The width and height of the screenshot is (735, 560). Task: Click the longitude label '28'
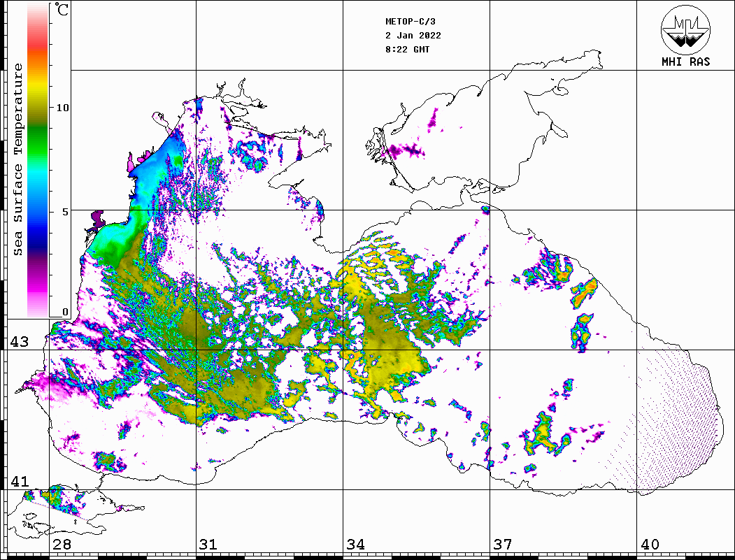click(x=62, y=544)
